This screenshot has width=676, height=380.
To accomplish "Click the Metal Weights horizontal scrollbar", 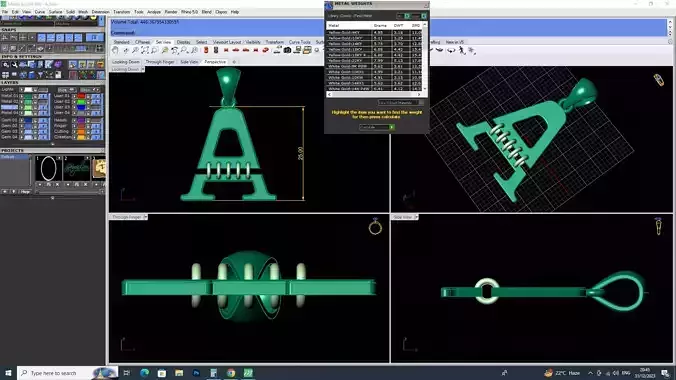I will pyautogui.click(x=374, y=94).
